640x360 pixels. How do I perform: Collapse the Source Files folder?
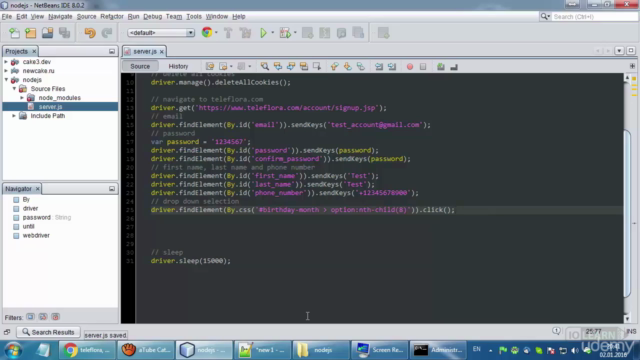14,89
